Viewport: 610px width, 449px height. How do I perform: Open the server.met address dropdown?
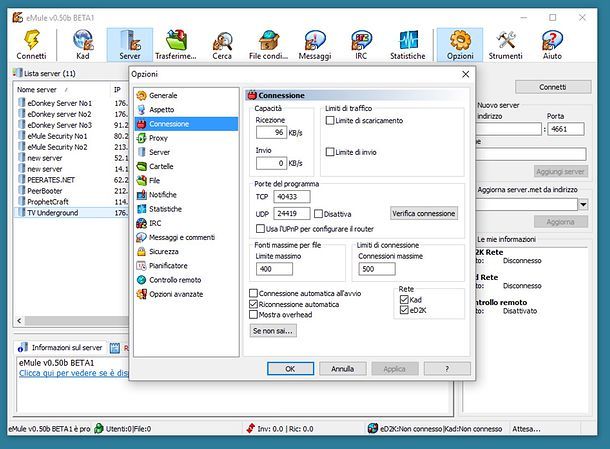583,204
